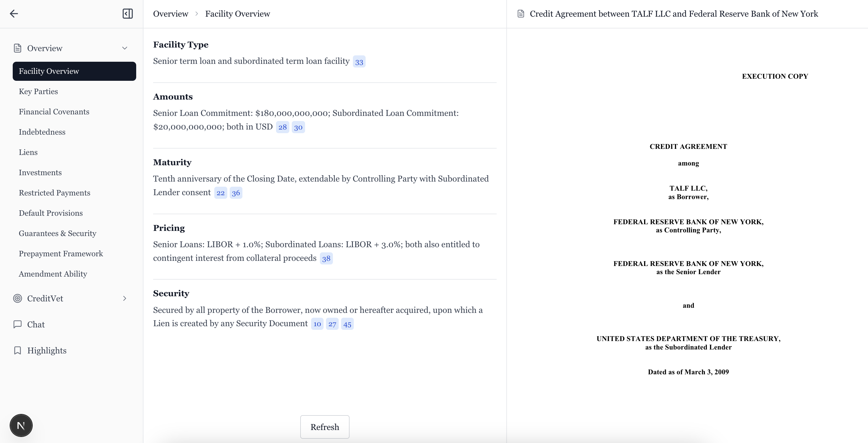Click the CreditVet target icon

tap(18, 298)
